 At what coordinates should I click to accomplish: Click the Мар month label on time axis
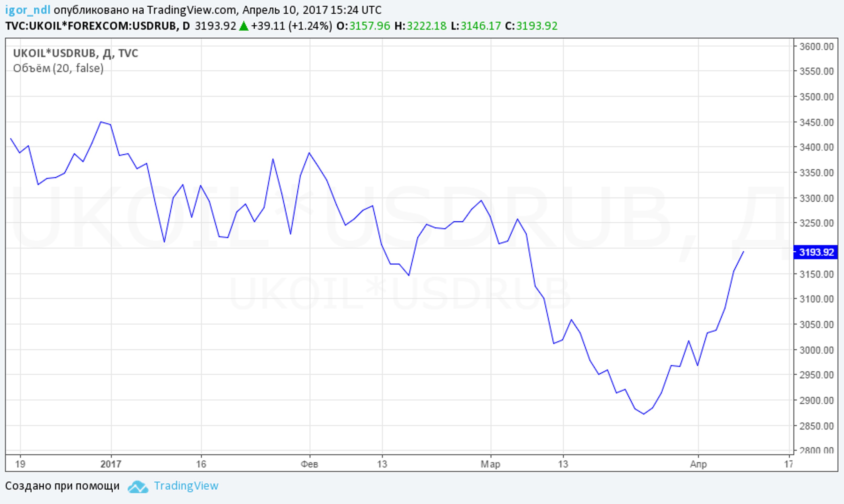point(490,464)
